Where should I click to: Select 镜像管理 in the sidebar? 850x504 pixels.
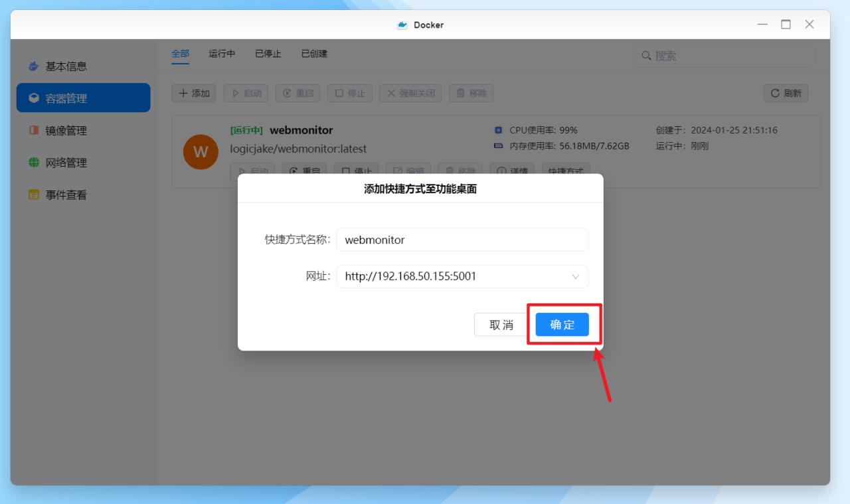tap(66, 130)
